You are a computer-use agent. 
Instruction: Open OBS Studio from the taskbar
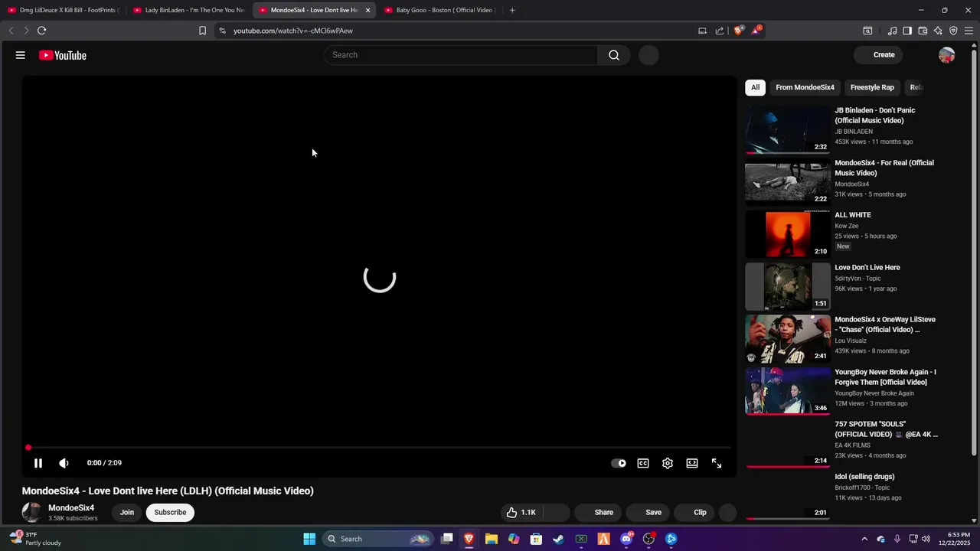[x=648, y=539]
